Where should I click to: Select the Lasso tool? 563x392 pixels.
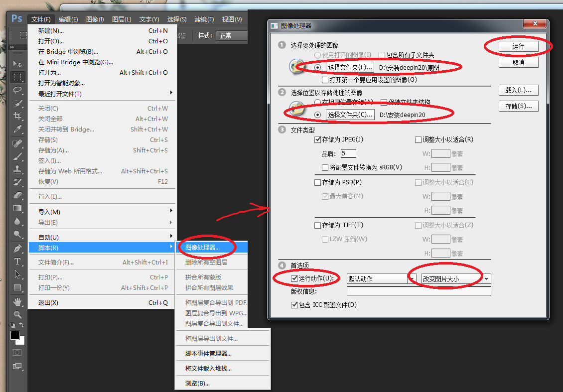[x=17, y=90]
